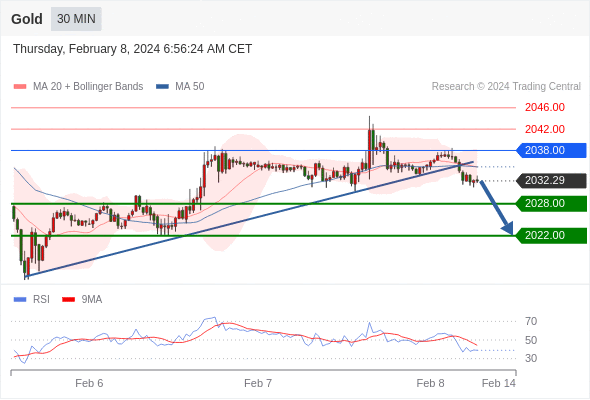Click the red 9MA legend swatch
Viewport: 590px width, 400px height.
[x=68, y=300]
